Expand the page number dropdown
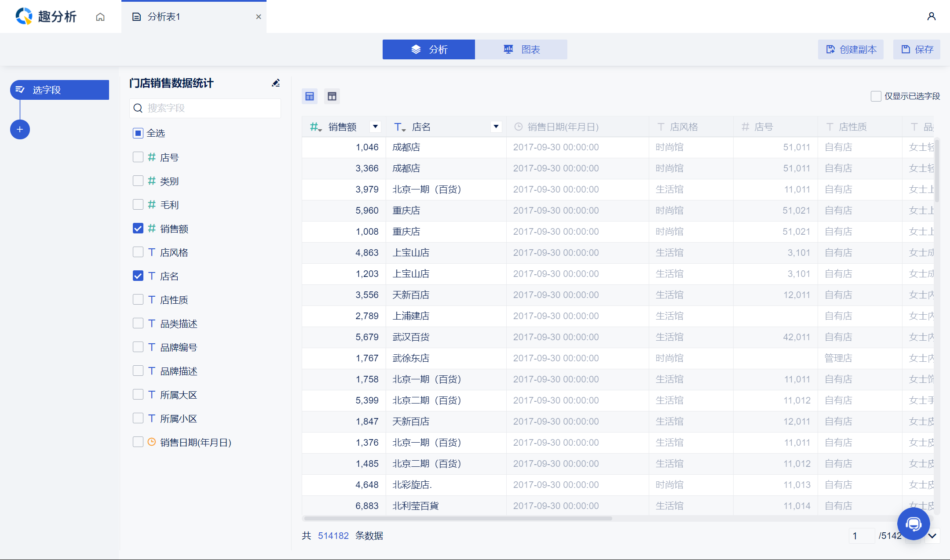This screenshot has width=950, height=560. pos(932,536)
